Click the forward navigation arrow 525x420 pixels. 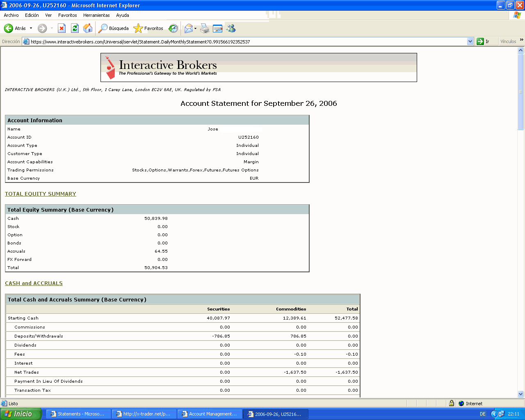42,28
